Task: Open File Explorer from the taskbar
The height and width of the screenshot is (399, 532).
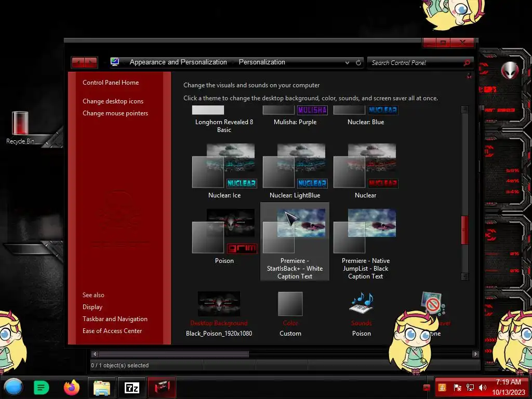Action: click(x=101, y=388)
